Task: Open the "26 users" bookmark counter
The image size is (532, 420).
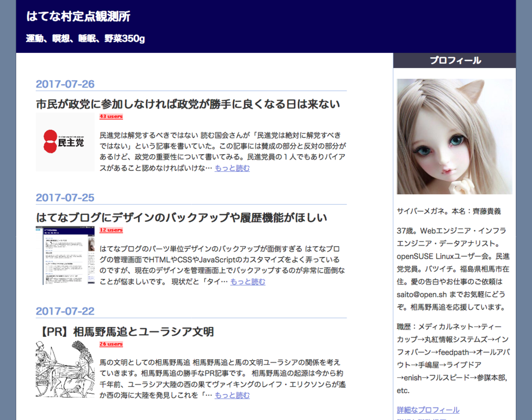Action: tap(110, 344)
